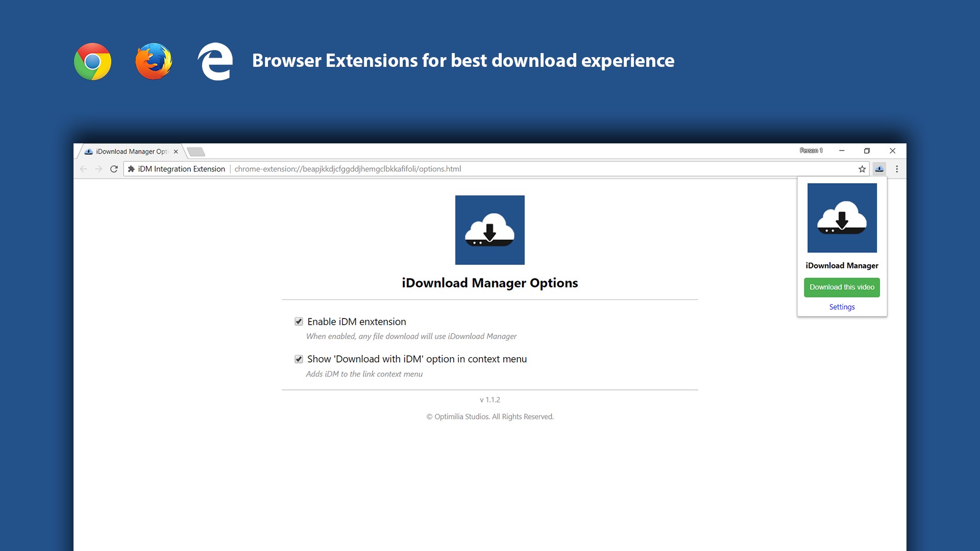Screen dimensions: 980x551
Task: Open Chrome three-dot menu
Action: point(897,169)
